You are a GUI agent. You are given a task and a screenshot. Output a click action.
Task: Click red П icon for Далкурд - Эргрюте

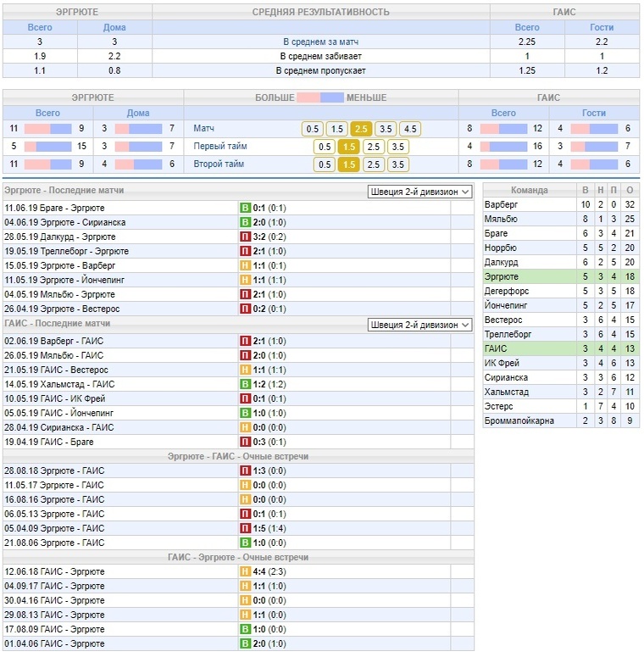click(245, 237)
